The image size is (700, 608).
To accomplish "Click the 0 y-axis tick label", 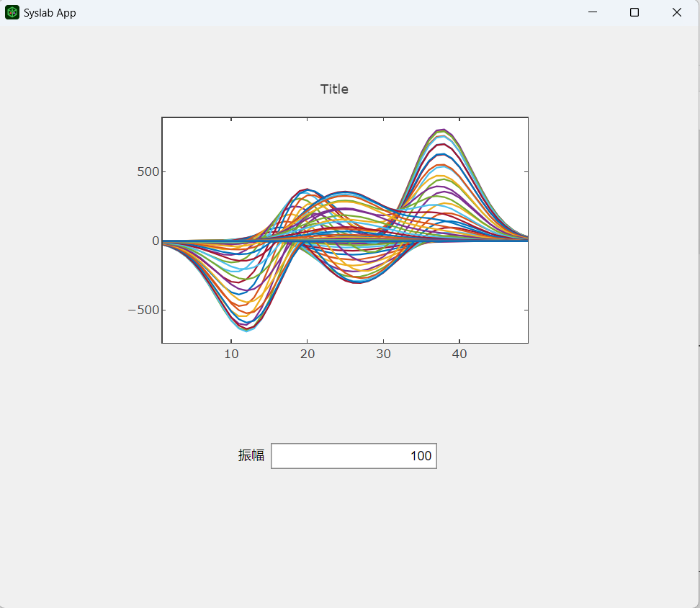I will point(156,241).
